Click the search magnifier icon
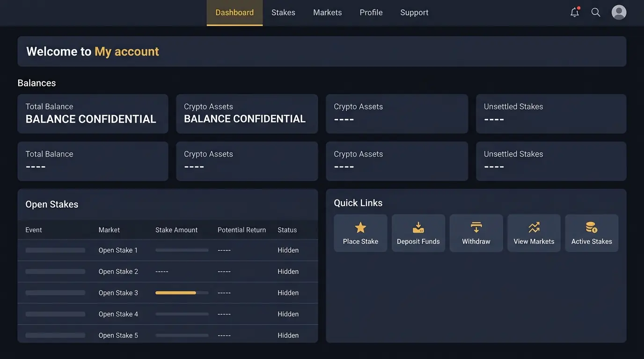 point(596,12)
